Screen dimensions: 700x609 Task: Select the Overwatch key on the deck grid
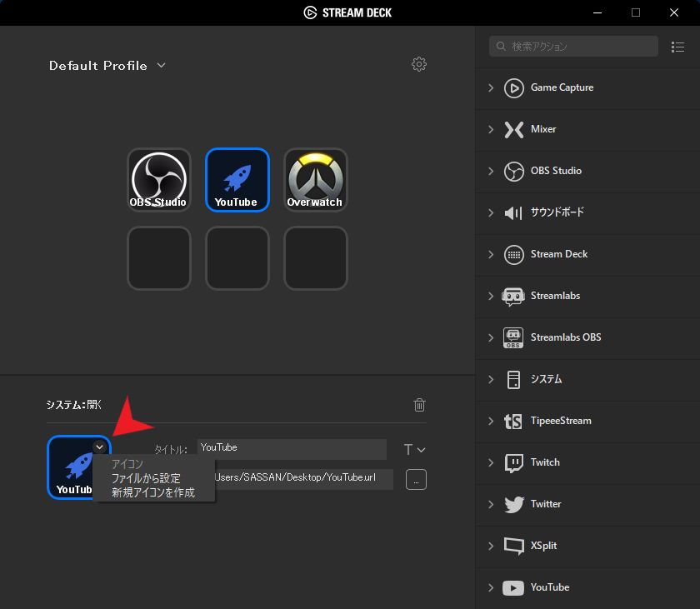click(x=316, y=180)
